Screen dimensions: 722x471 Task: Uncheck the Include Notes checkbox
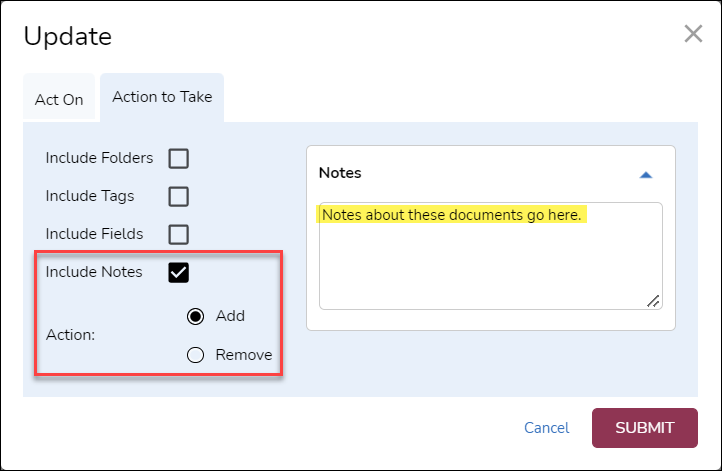(x=178, y=272)
